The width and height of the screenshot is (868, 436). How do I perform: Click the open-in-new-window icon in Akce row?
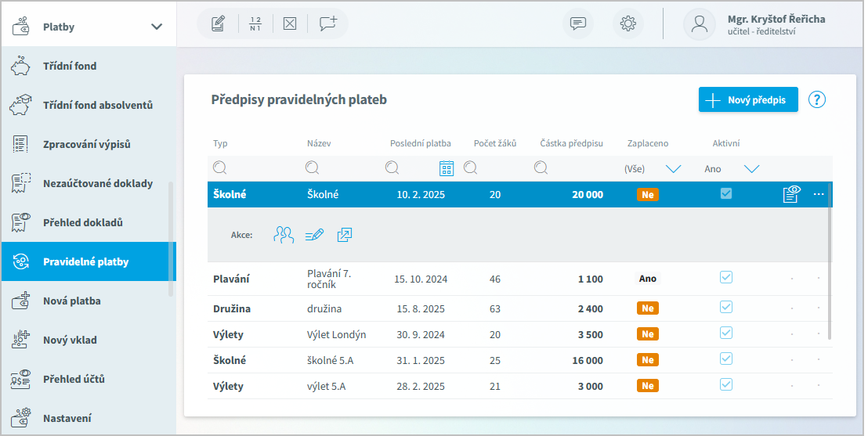pos(345,234)
